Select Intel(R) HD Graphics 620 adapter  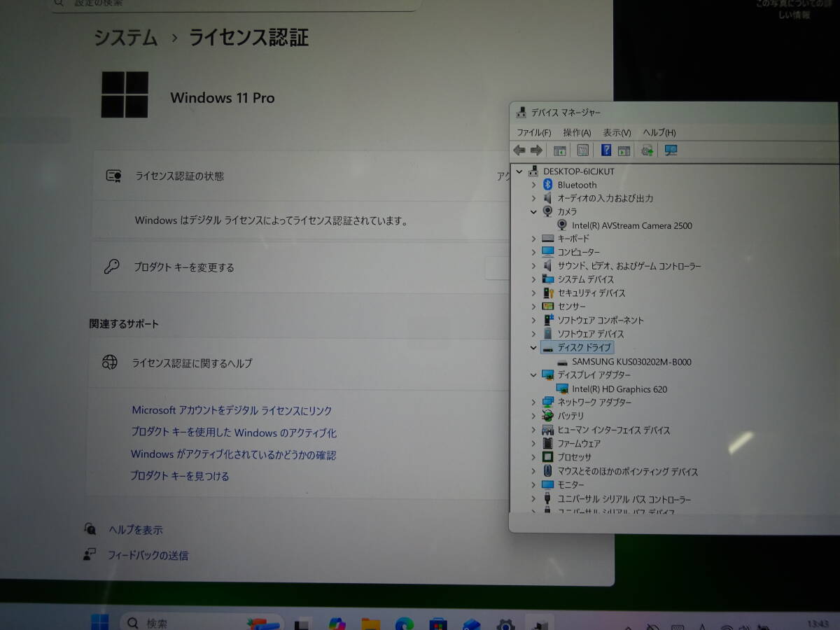619,389
